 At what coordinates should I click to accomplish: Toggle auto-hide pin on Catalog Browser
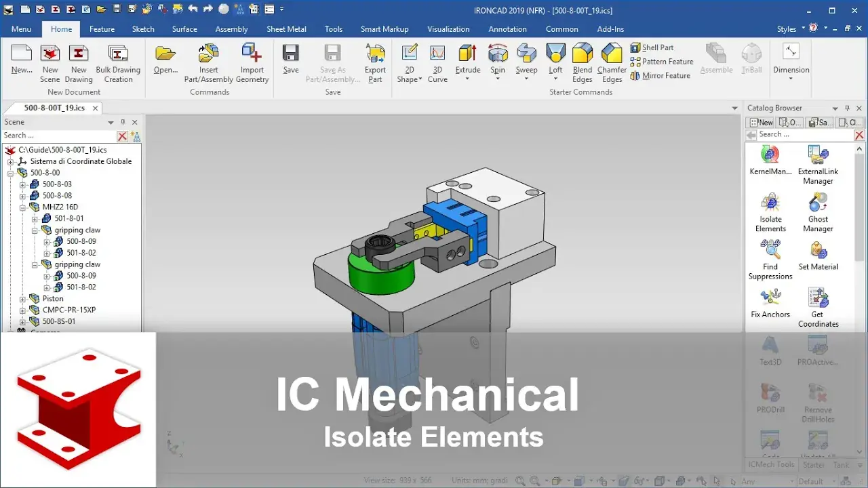coord(847,108)
